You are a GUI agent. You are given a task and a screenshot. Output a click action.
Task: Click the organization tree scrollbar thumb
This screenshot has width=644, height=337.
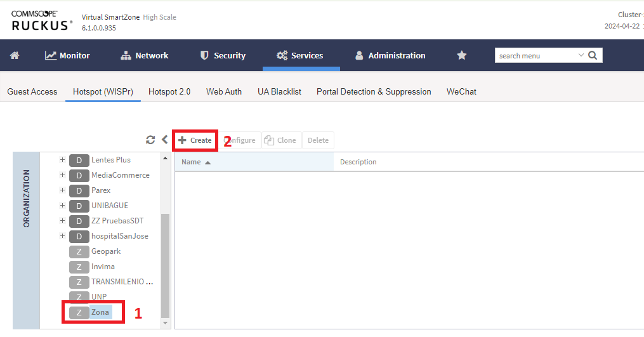tap(165, 265)
